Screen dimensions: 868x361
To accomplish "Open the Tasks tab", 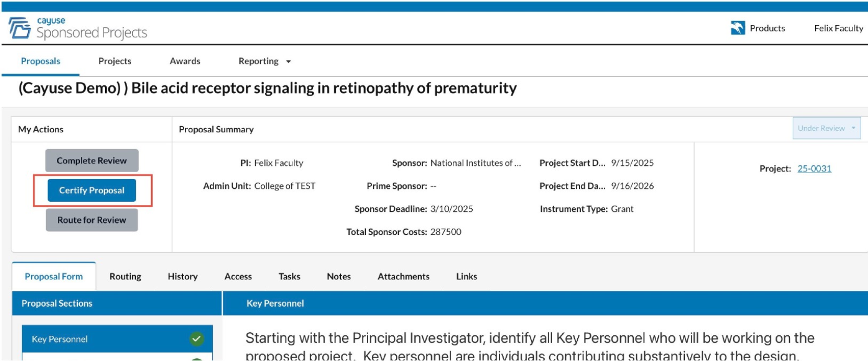I will pos(289,276).
